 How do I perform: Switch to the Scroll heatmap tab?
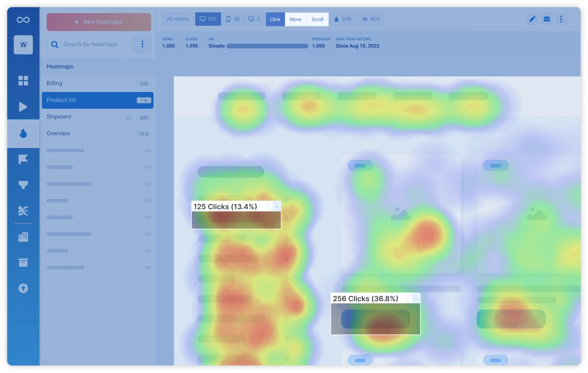tap(317, 19)
